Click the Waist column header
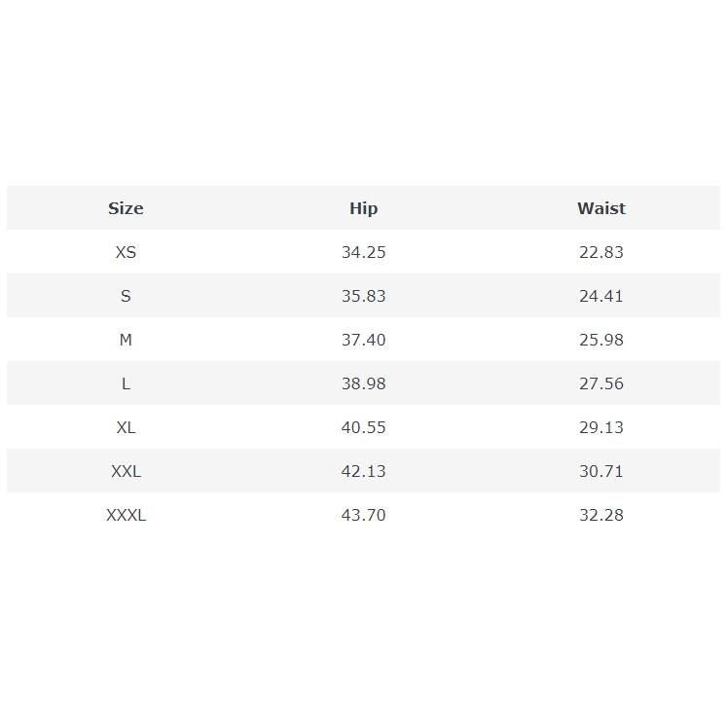This screenshot has height=728, width=728. [x=601, y=208]
